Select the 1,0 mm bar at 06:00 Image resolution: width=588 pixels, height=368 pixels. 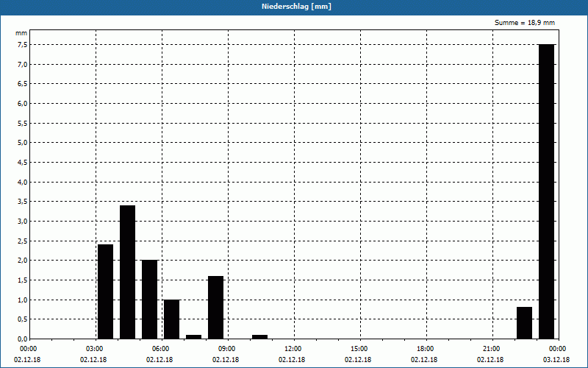pyautogui.click(x=172, y=319)
